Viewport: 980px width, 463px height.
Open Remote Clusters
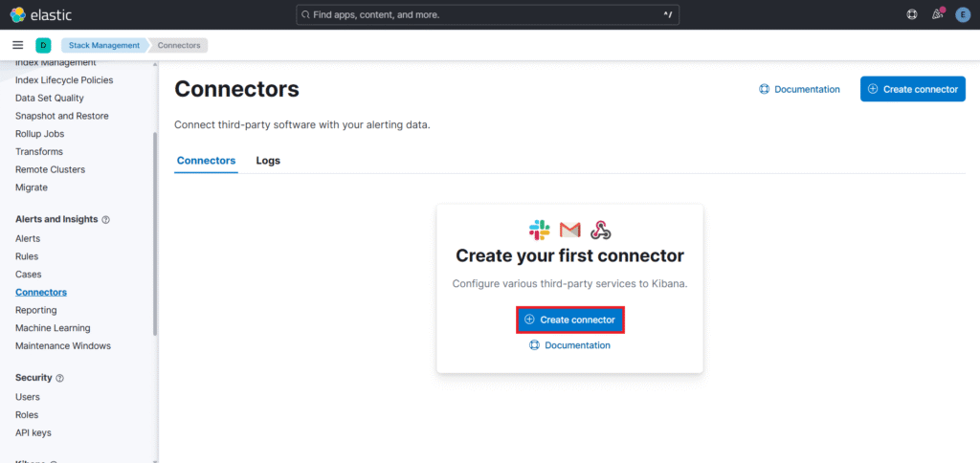(x=50, y=169)
